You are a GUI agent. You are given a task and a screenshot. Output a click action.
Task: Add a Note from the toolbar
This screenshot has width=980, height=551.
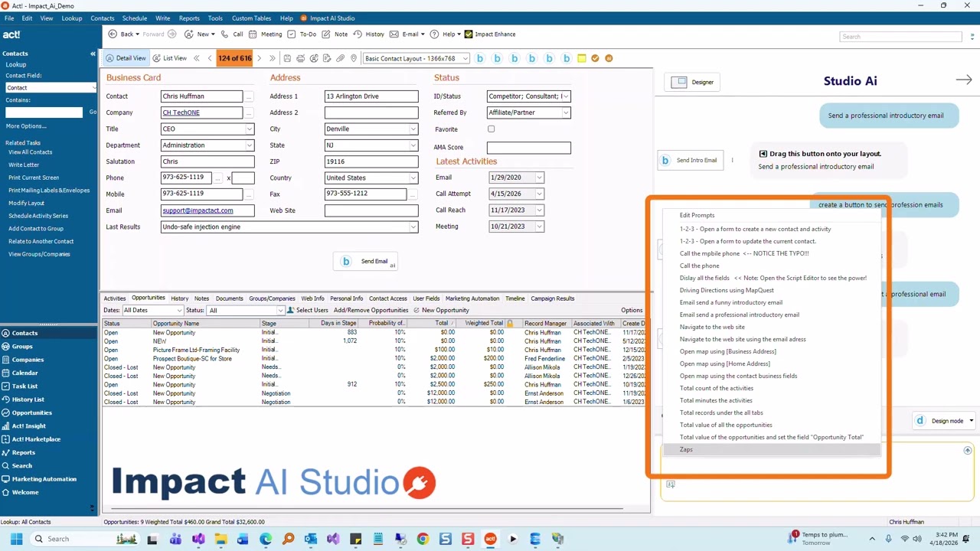pos(335,34)
